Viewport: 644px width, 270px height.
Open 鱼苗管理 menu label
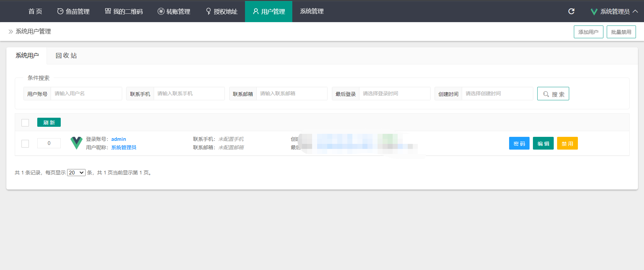[78, 11]
